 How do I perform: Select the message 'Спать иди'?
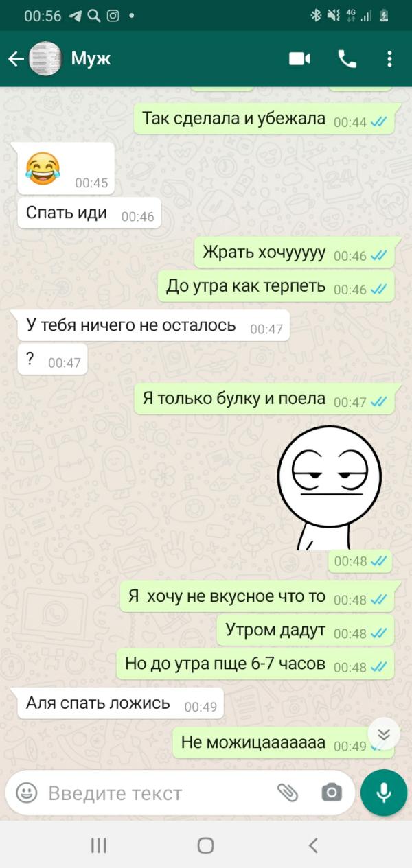pyautogui.click(x=89, y=213)
